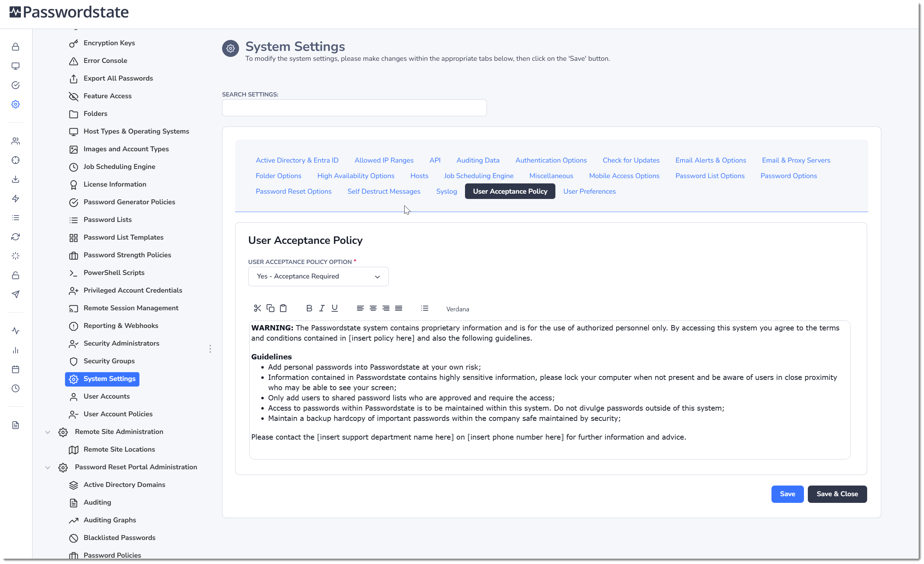
Task: Open the Check for Updates tab
Action: [631, 160]
